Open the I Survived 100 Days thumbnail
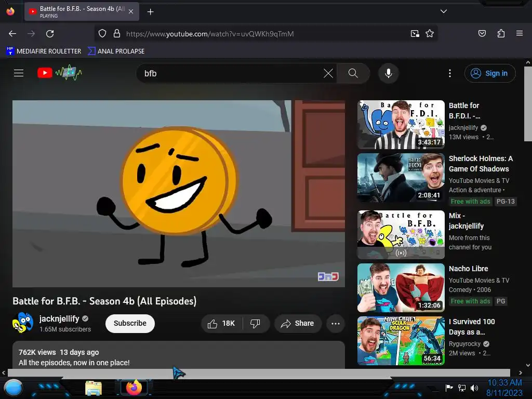The width and height of the screenshot is (532, 399). 401,341
